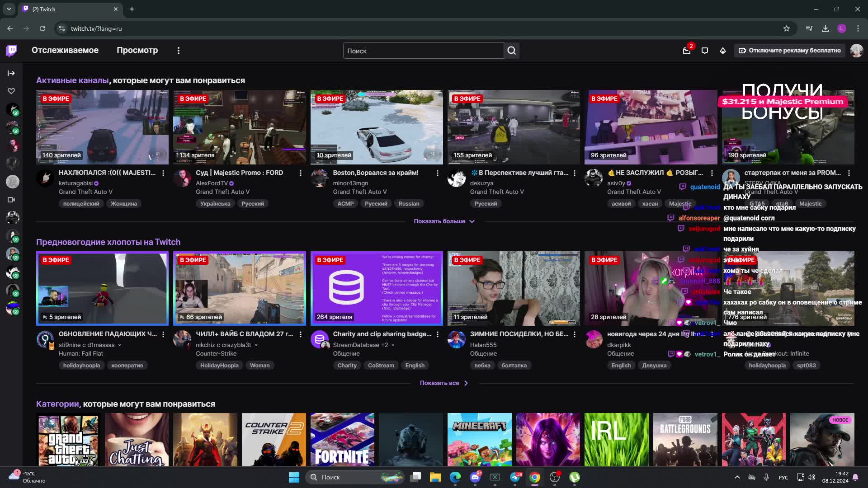Screen dimensions: 868x488
Task: Select the 'holidayhoopla' tag under sti9nine
Action: coord(81,366)
